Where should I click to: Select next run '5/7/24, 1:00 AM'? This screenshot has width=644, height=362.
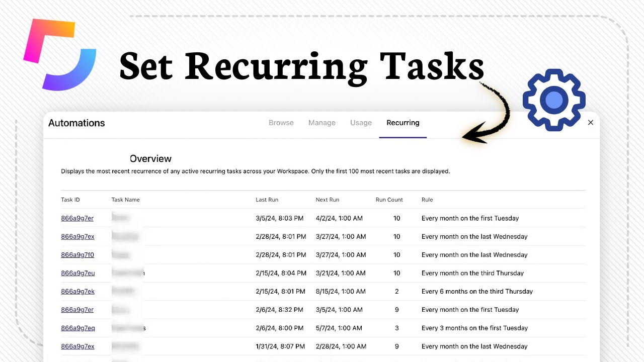pos(339,328)
